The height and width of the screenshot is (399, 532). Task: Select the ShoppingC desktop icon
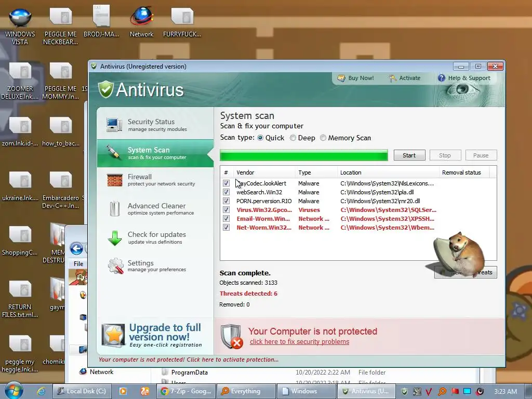[20, 241]
